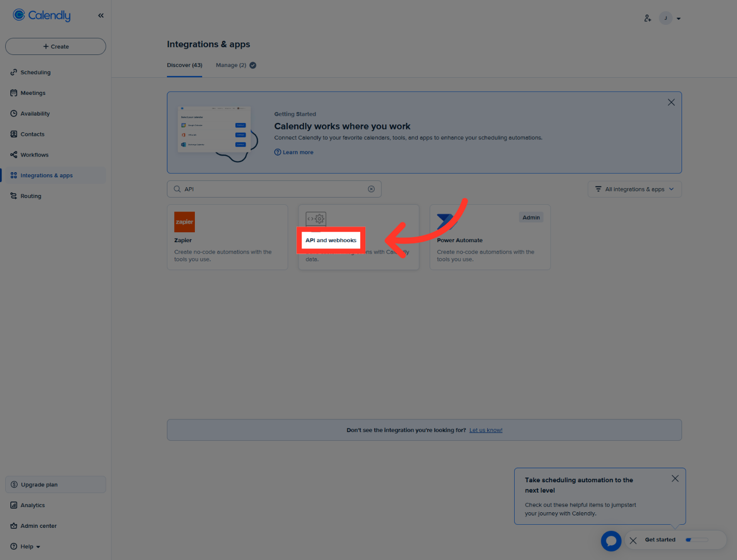Click the Admin center crown icon

(13, 526)
